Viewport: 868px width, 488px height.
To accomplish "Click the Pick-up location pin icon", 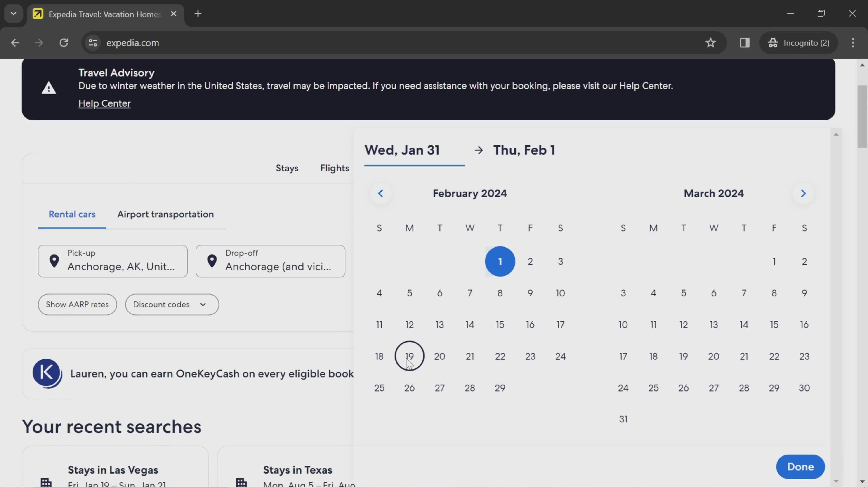I will click(x=54, y=261).
